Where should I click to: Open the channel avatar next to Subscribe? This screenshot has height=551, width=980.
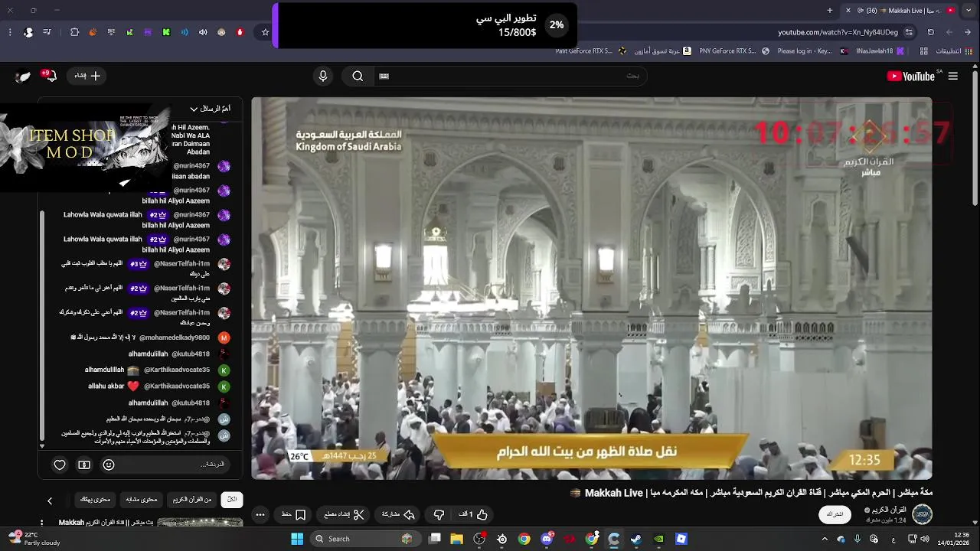(x=923, y=514)
